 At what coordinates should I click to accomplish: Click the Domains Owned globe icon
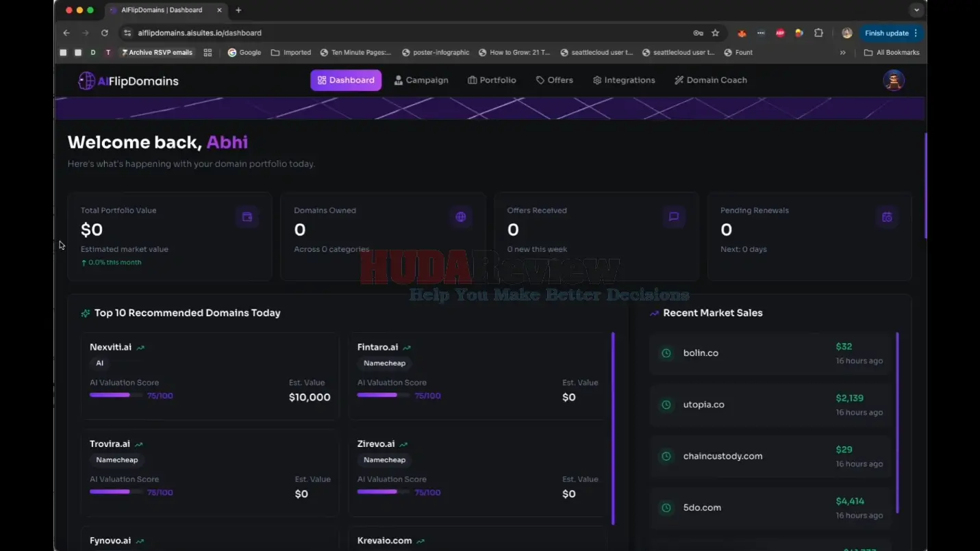[460, 217]
